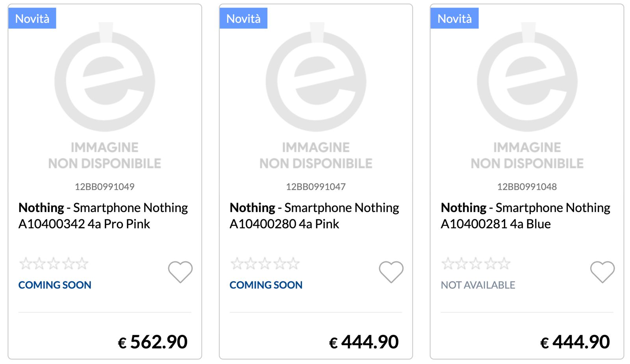Click the third star under the 4a Blue listing
The image size is (630, 364).
point(475,263)
